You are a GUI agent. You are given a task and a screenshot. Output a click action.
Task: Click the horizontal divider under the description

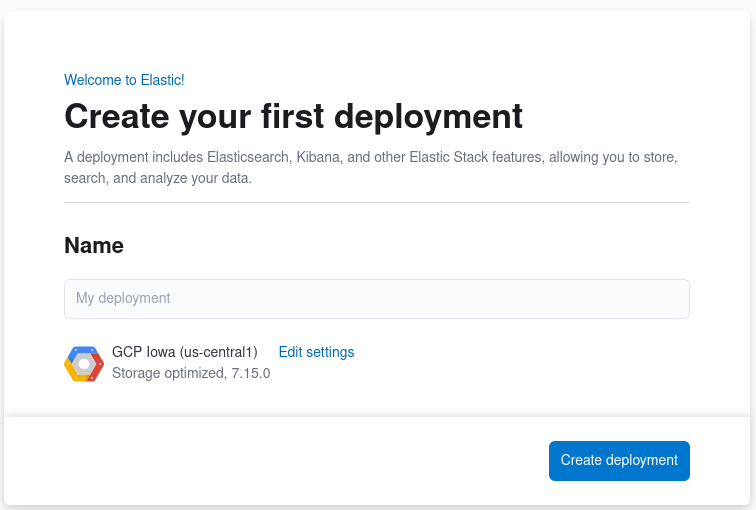coord(377,202)
